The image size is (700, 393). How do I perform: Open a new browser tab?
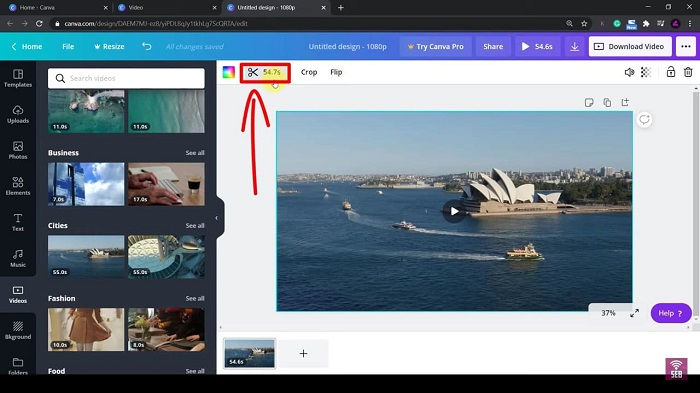(341, 8)
